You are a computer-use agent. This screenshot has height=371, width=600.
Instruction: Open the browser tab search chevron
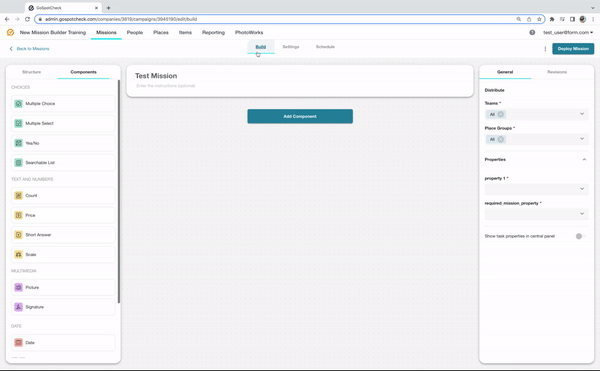click(593, 8)
